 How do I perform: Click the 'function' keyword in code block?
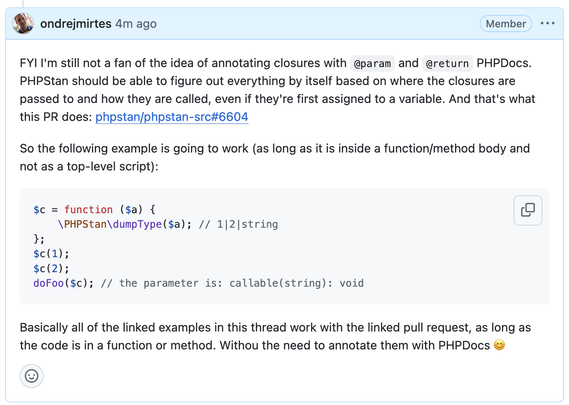[x=89, y=209]
